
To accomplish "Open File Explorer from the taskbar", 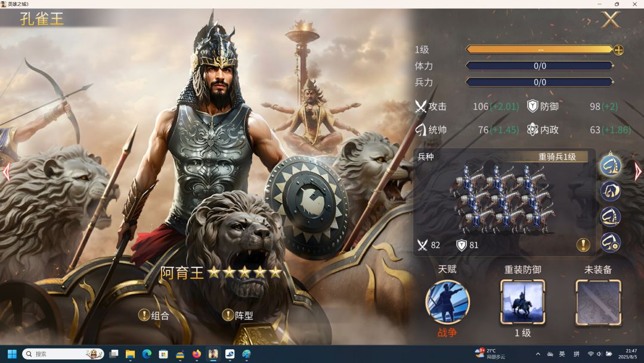I will (x=130, y=354).
